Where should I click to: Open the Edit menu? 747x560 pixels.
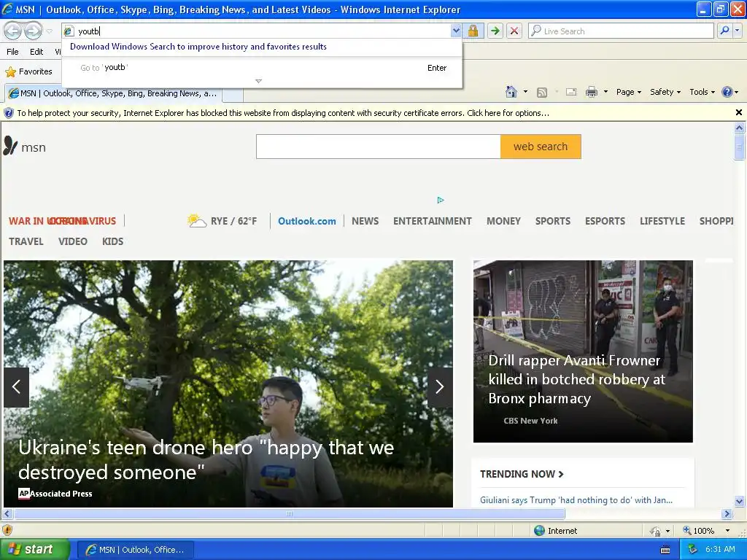click(36, 52)
